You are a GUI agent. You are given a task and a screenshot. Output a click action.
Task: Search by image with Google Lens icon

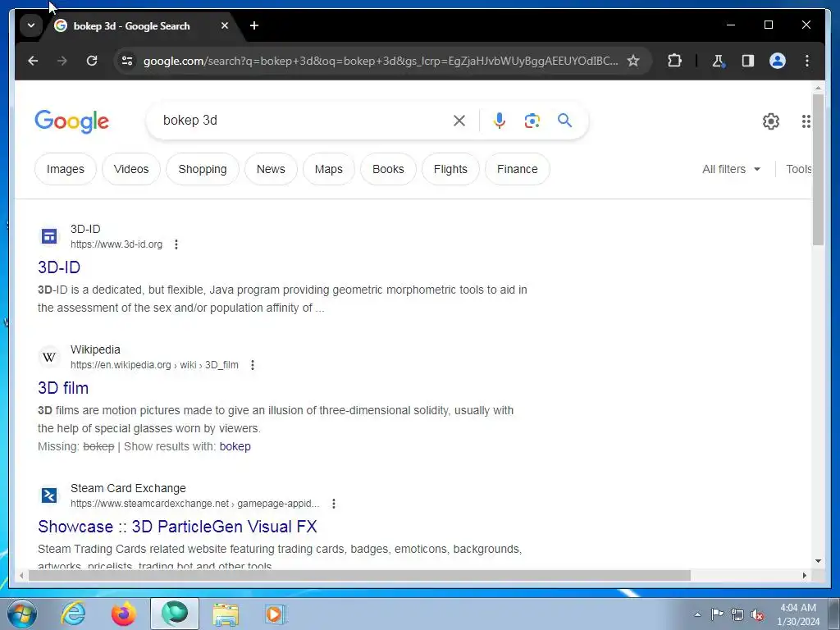(x=532, y=121)
